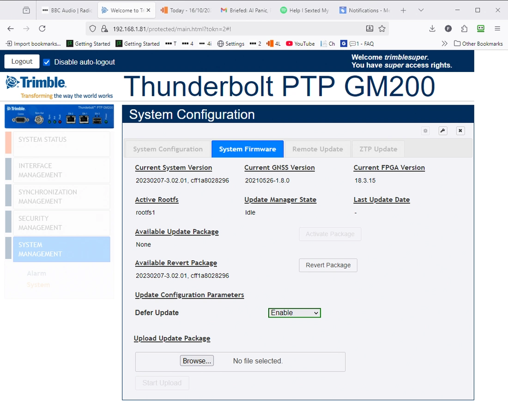Click Browse to select update package
Screen dimensions: 508x420
point(197,361)
